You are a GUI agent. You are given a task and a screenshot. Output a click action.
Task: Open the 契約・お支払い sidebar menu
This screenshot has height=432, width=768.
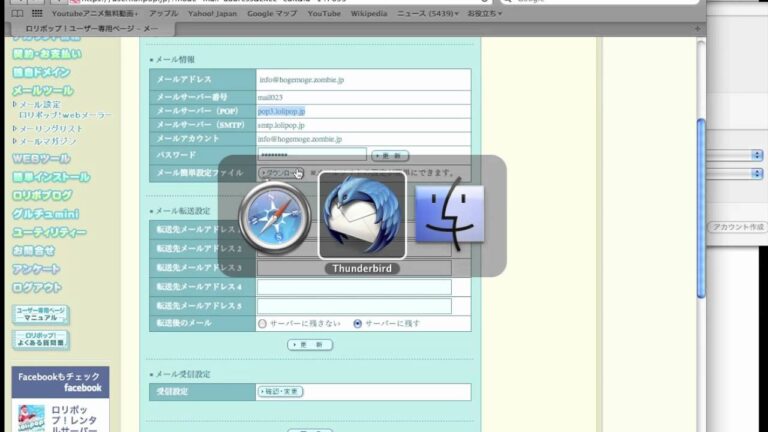point(47,54)
